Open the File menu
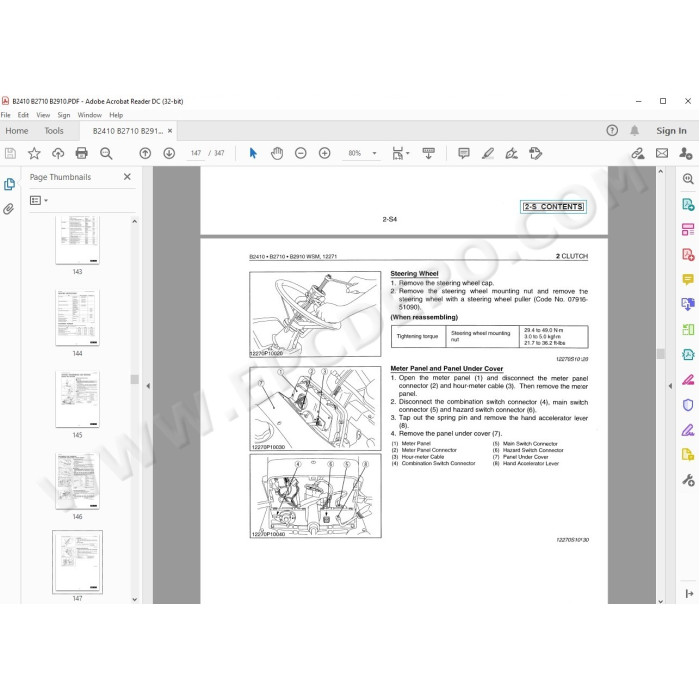700x700 pixels. [x=5, y=115]
